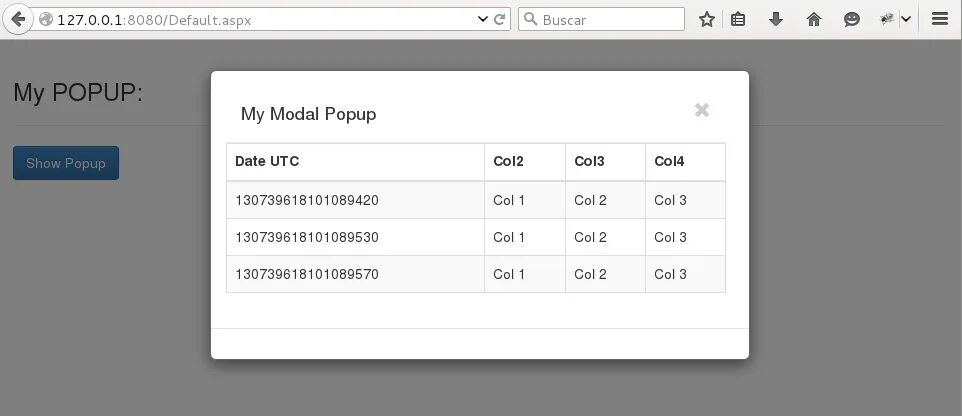Click the site identity globe icon

click(x=45, y=19)
